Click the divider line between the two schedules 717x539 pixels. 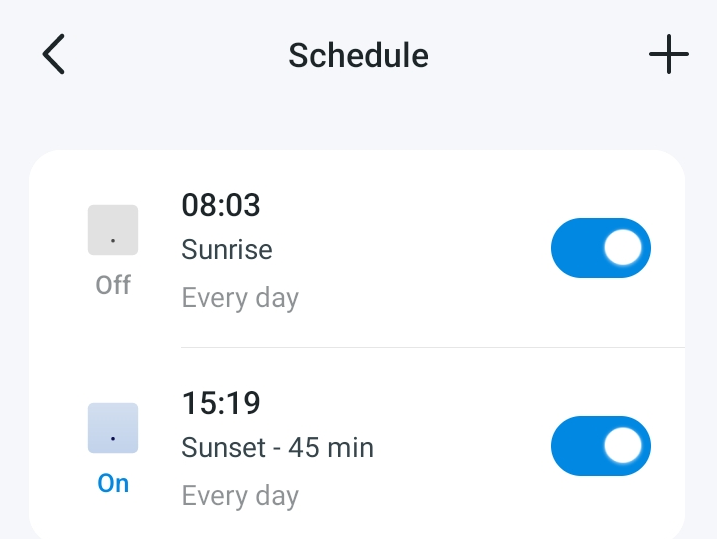click(432, 348)
